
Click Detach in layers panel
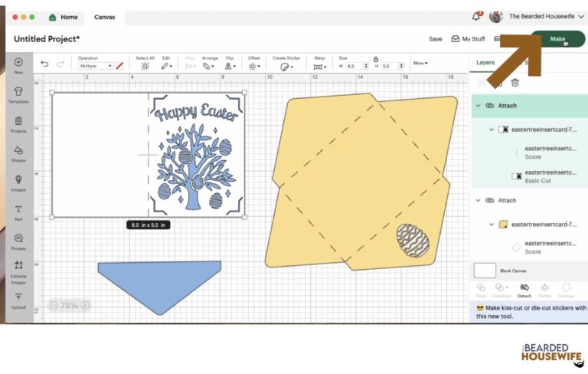524,290
